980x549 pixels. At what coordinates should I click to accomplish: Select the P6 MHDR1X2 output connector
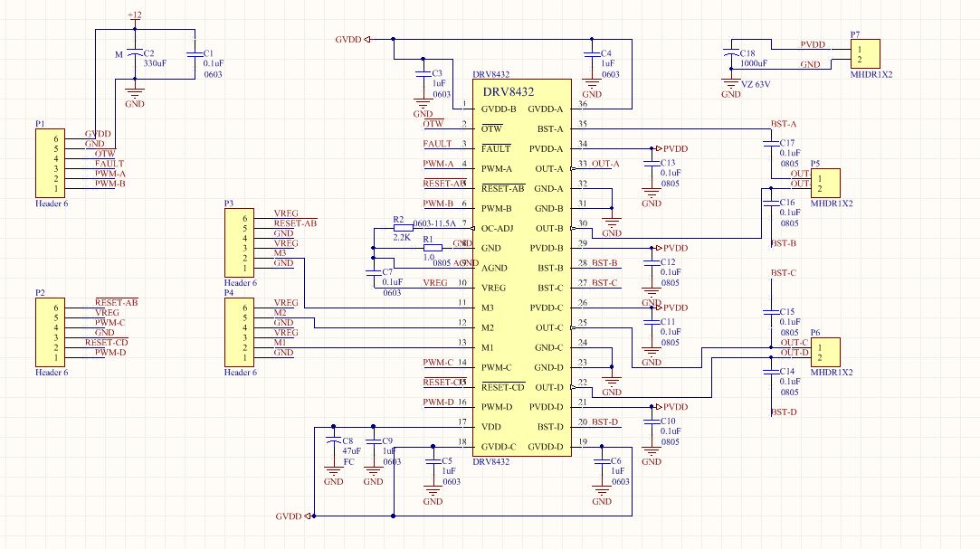pyautogui.click(x=825, y=352)
